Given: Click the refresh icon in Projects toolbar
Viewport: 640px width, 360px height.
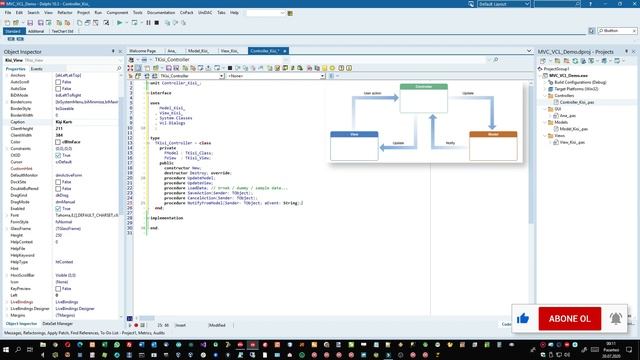Looking at the screenshot, I should (575, 61).
